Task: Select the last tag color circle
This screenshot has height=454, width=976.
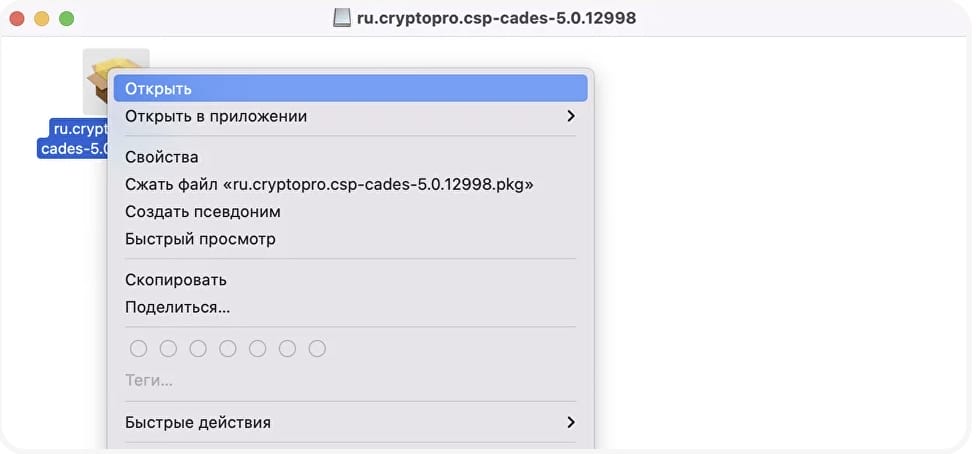Action: 317,349
